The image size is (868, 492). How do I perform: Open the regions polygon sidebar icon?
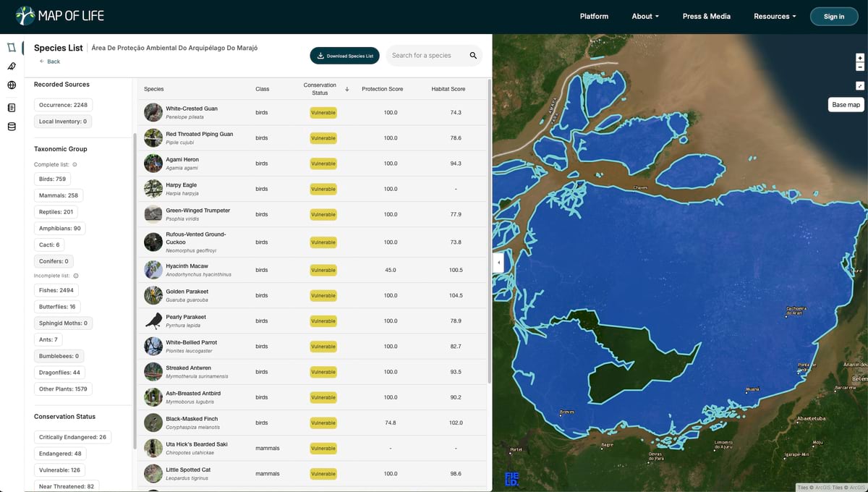coord(12,48)
